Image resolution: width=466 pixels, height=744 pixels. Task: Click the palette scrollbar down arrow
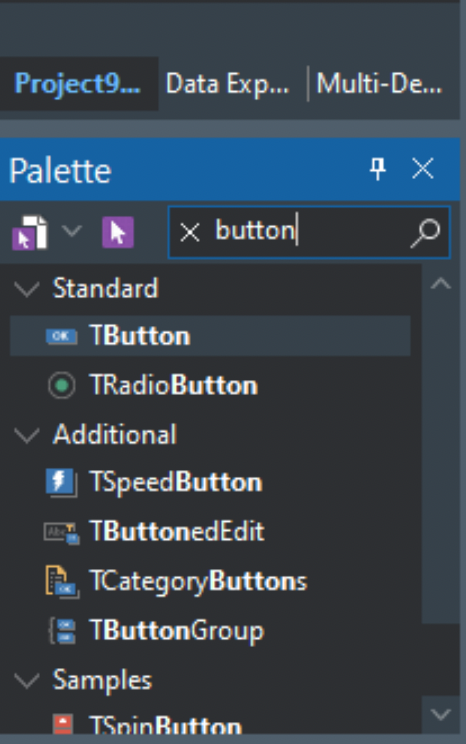tap(441, 714)
